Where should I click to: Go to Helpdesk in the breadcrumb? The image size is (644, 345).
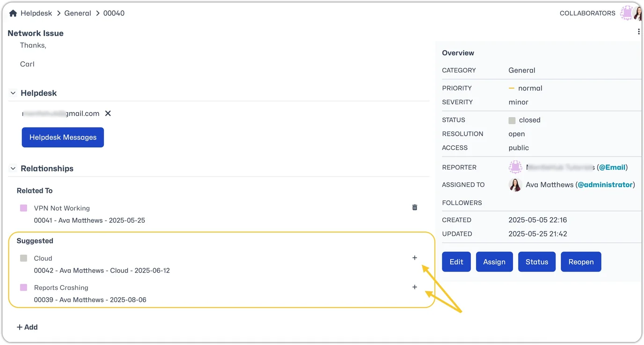pos(37,13)
